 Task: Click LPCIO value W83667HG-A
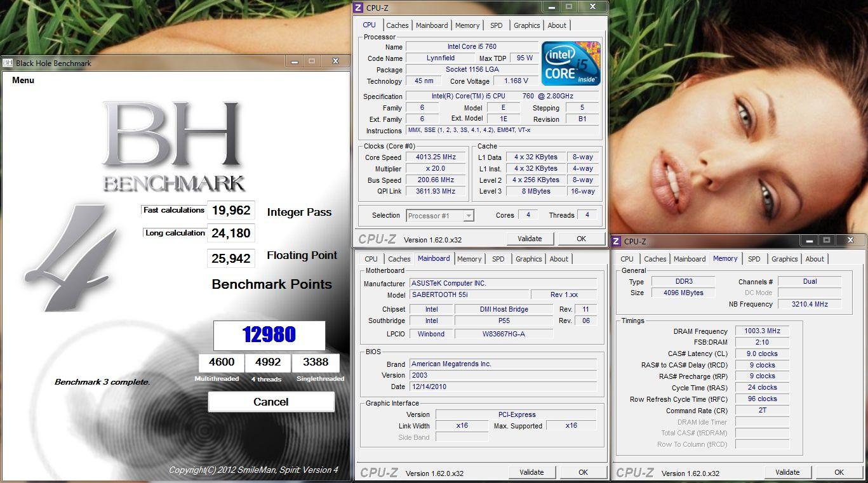(x=504, y=334)
